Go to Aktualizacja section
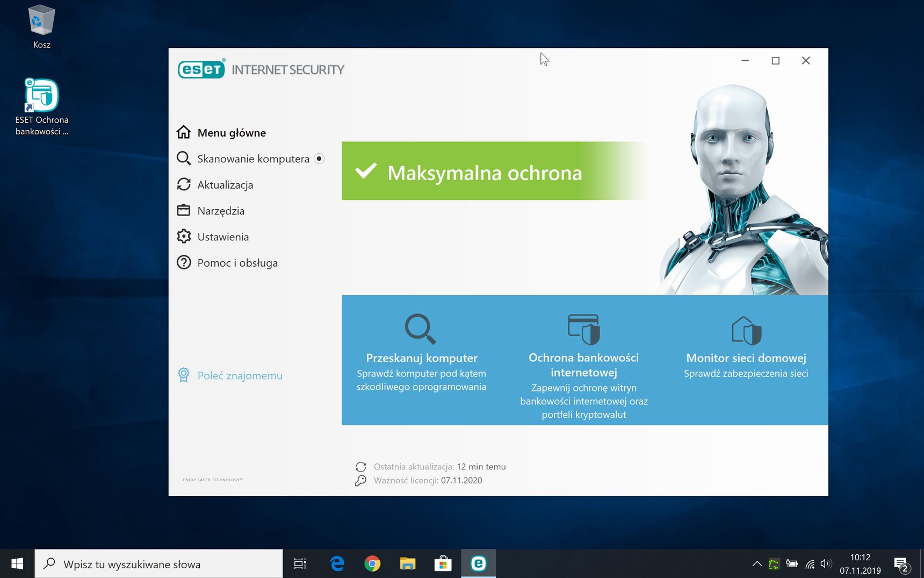This screenshot has width=924, height=578. click(x=215, y=184)
